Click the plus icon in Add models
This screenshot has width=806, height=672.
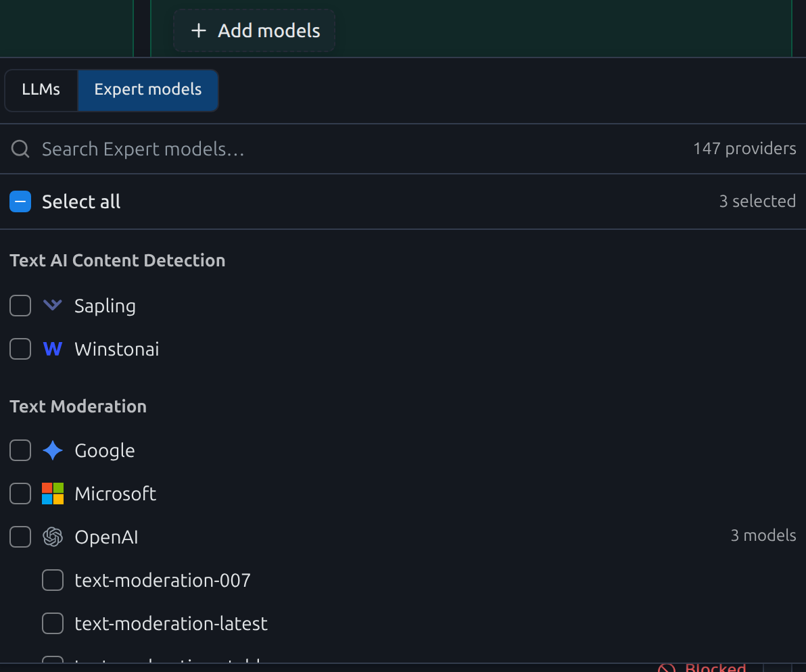click(x=199, y=31)
